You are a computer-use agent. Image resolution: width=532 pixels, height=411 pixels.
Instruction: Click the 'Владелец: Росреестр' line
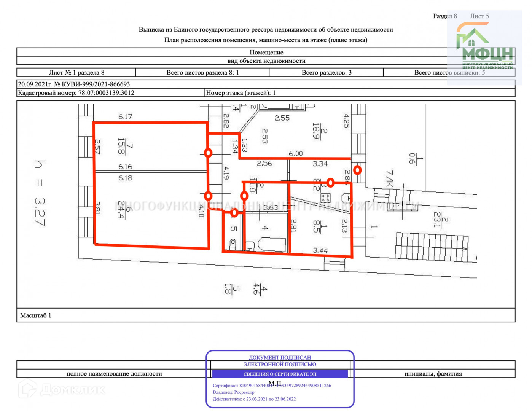click(x=233, y=392)
